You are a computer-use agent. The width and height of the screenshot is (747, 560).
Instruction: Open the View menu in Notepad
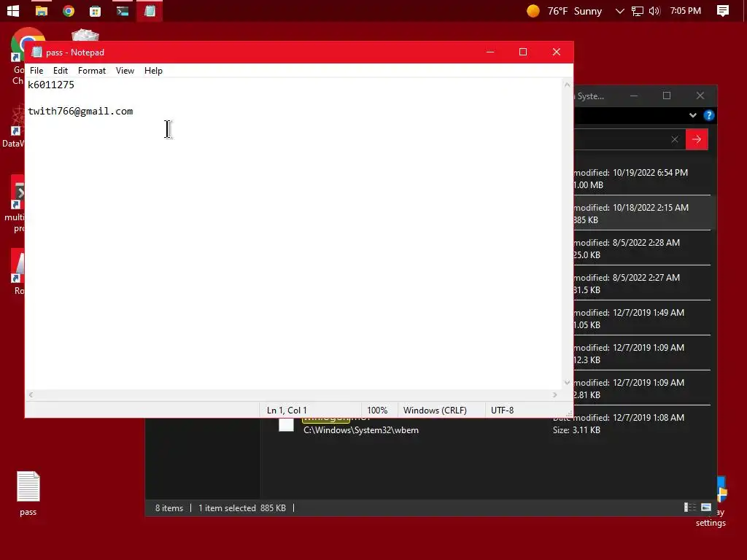[125, 71]
